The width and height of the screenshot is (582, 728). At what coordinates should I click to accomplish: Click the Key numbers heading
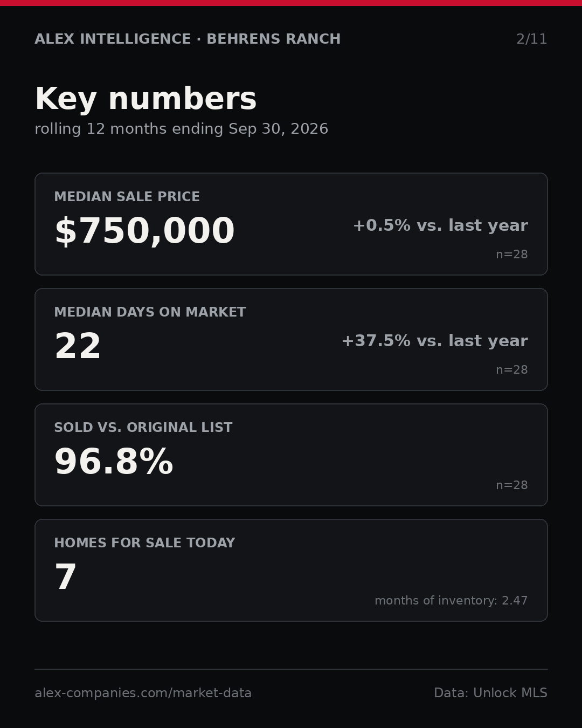point(145,99)
